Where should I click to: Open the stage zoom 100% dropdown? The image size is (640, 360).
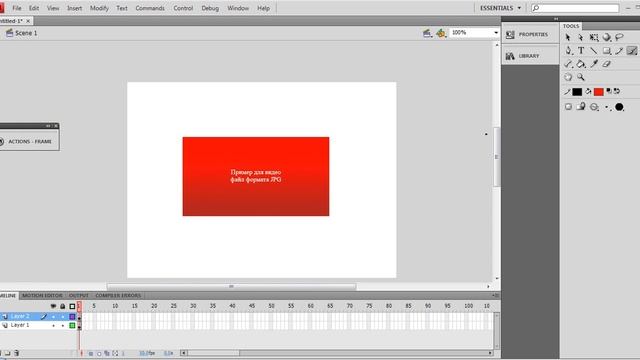[496, 33]
